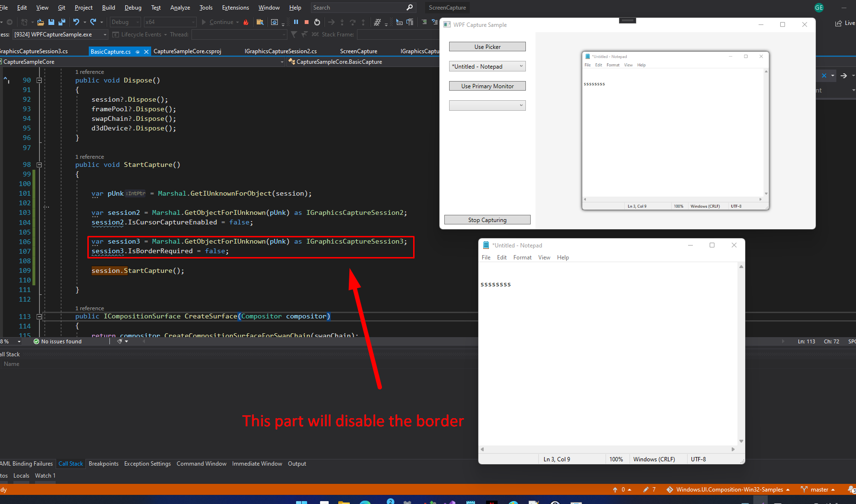Switch to the Breakpoints tab
Screen dimensions: 856x504
tap(104, 464)
